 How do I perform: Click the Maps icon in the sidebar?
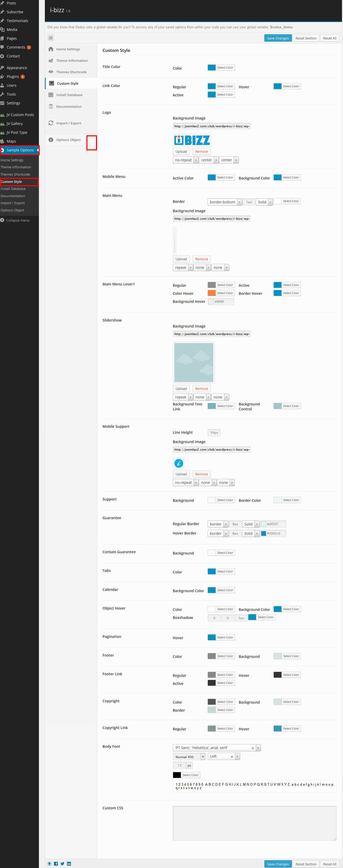(x=2, y=141)
